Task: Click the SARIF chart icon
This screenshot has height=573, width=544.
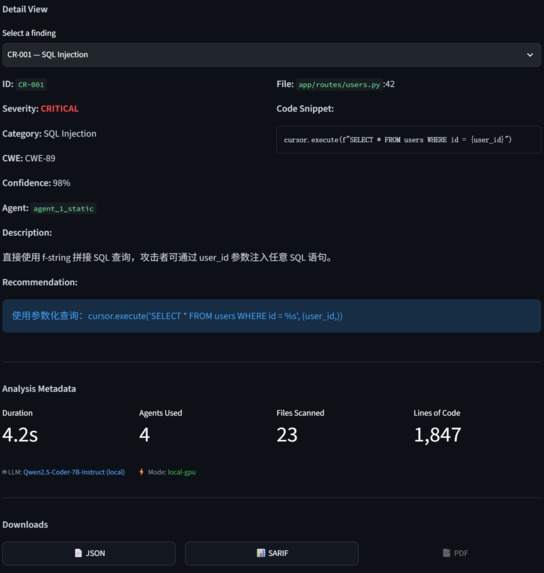Action: click(x=261, y=553)
